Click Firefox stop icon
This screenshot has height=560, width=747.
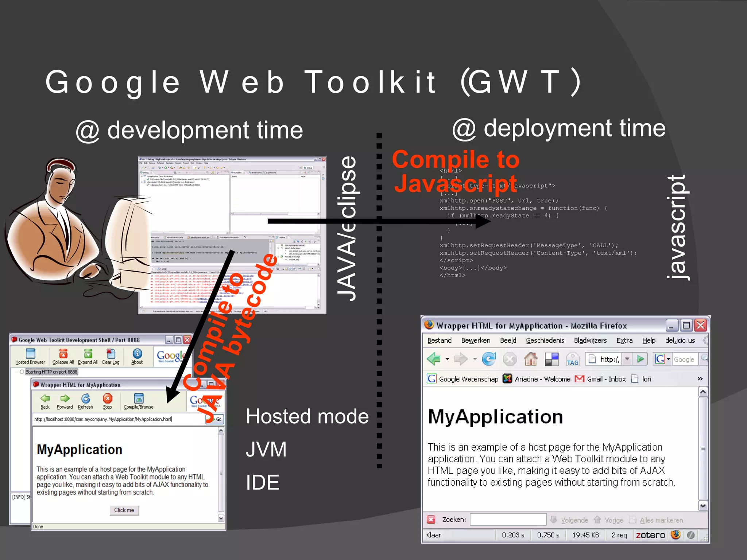(510, 359)
